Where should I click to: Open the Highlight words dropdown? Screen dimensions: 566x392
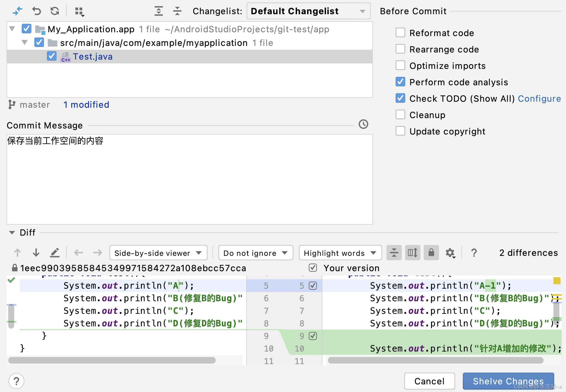(x=340, y=253)
